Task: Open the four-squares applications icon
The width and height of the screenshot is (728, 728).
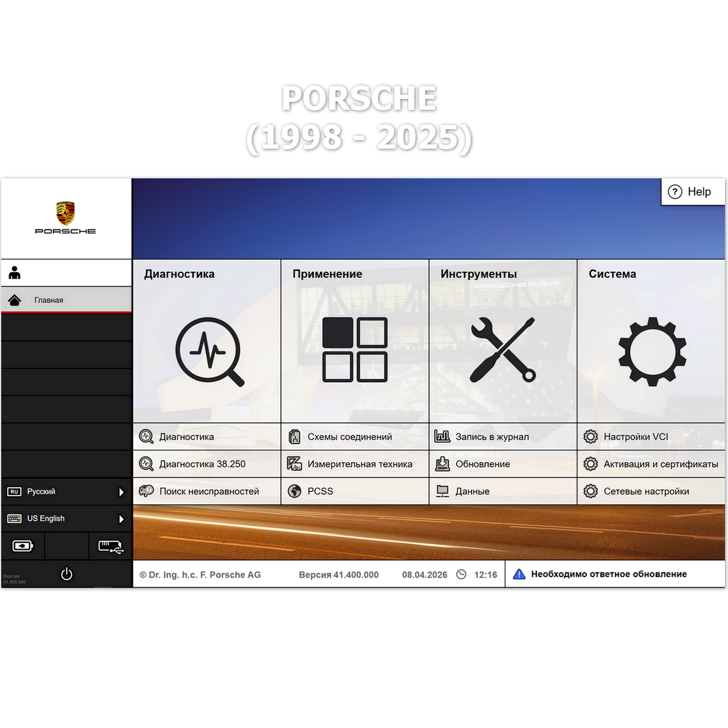Action: pos(355,349)
